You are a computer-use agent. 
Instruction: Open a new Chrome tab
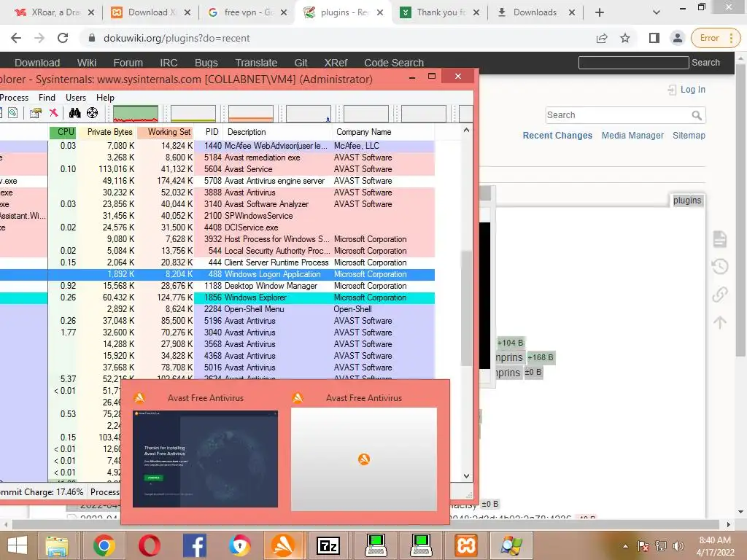click(600, 13)
